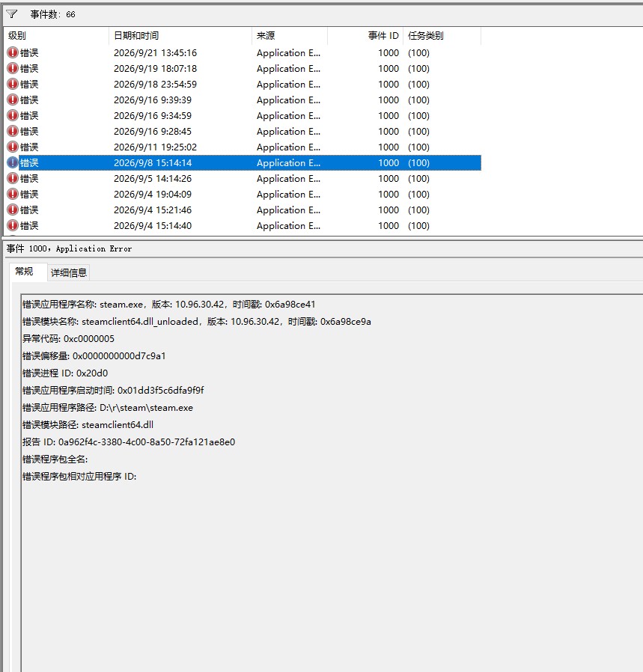Click error icon for 2026/9/5 14:14:26 event

[x=13, y=178]
